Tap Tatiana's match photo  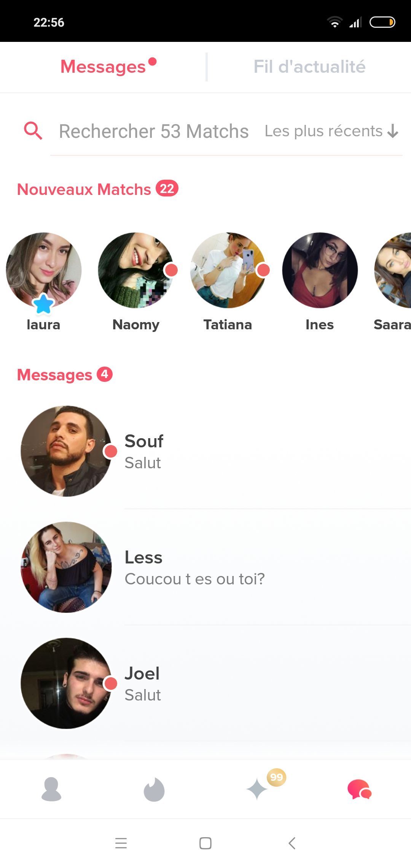228,270
